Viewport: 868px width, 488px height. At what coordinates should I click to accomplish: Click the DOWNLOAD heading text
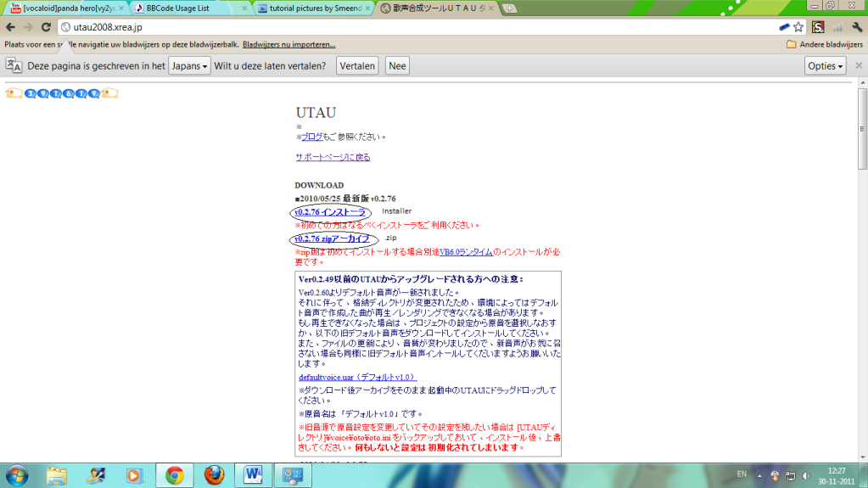(x=319, y=185)
